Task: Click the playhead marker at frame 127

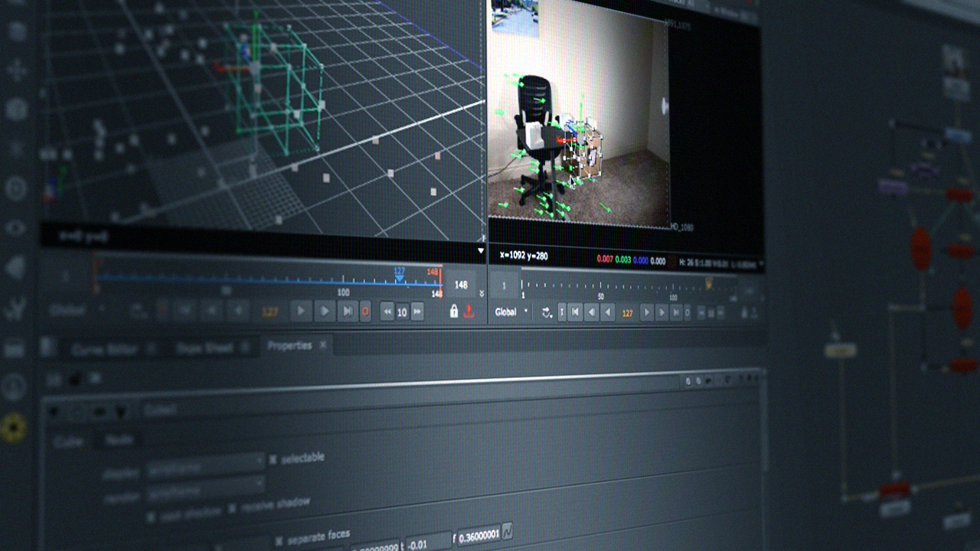Action: (399, 277)
